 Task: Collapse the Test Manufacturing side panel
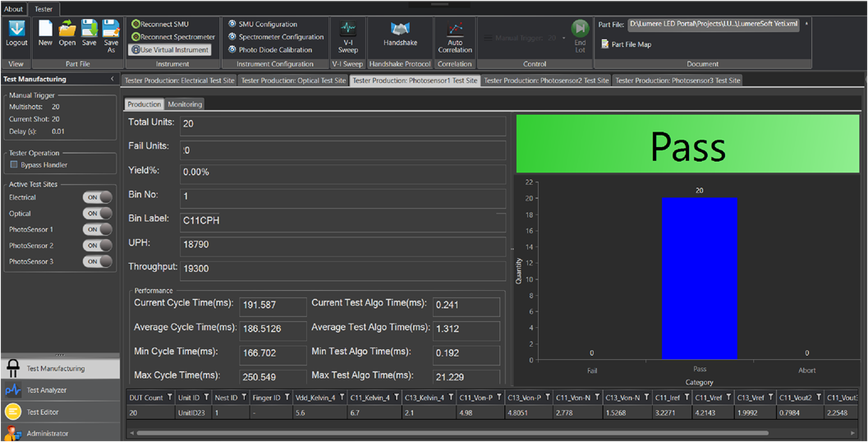coord(112,80)
